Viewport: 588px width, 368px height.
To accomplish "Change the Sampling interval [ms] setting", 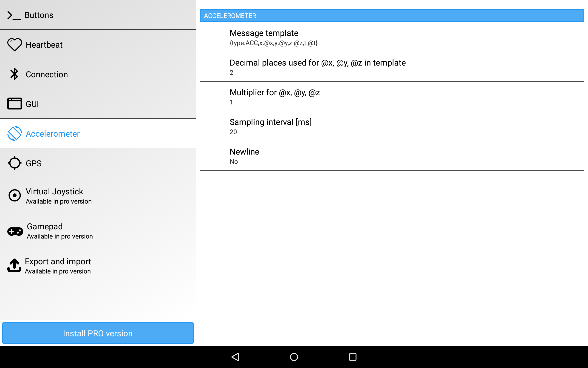I will point(392,126).
